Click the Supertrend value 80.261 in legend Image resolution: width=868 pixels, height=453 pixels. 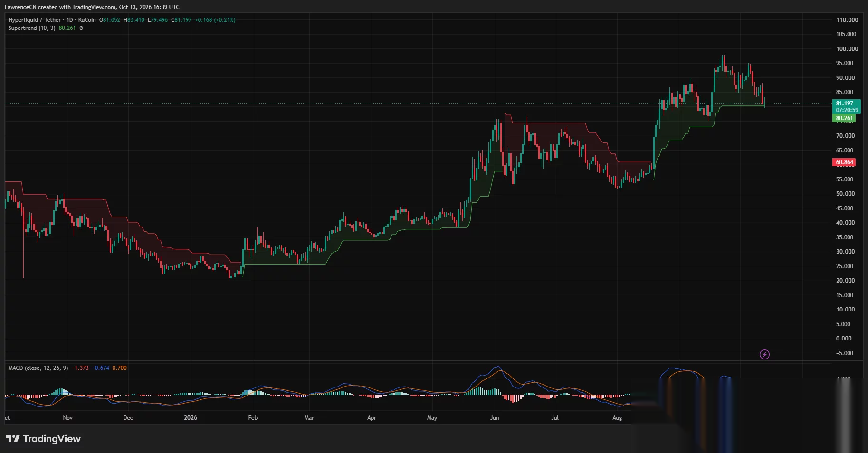[x=67, y=28]
